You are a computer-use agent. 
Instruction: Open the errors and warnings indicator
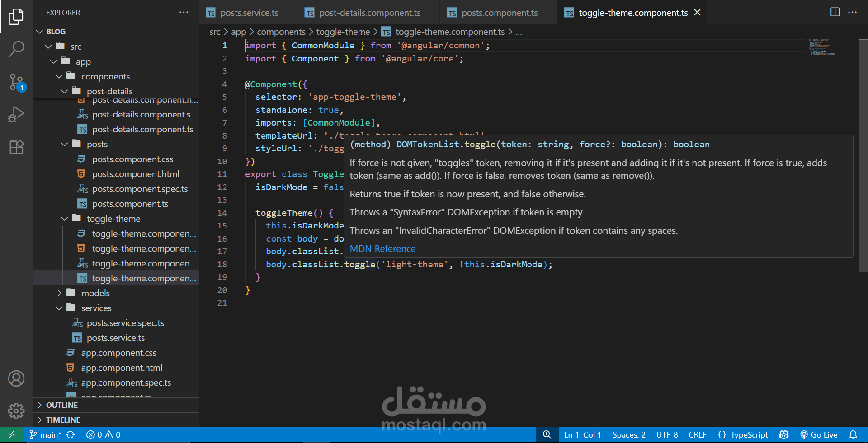[x=104, y=435]
